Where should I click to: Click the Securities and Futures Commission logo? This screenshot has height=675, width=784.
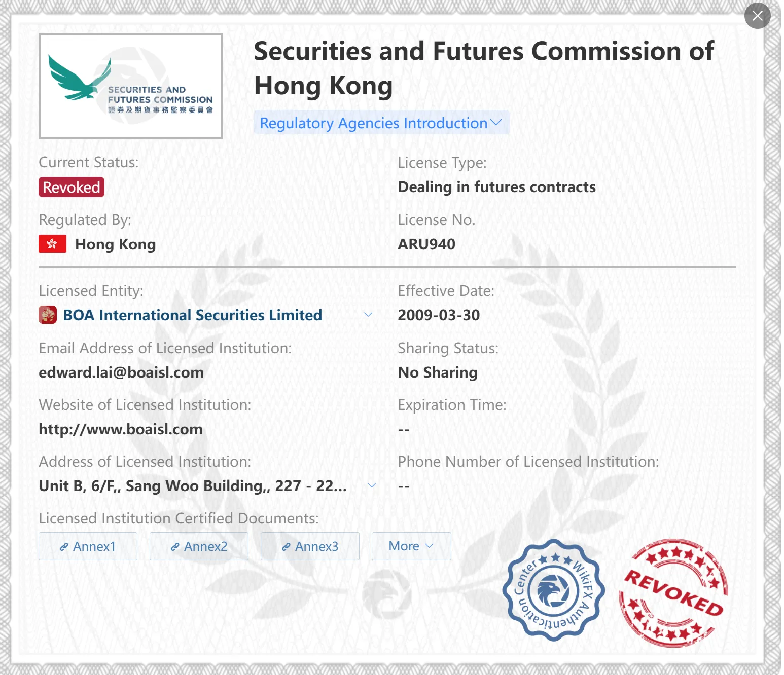(x=131, y=86)
